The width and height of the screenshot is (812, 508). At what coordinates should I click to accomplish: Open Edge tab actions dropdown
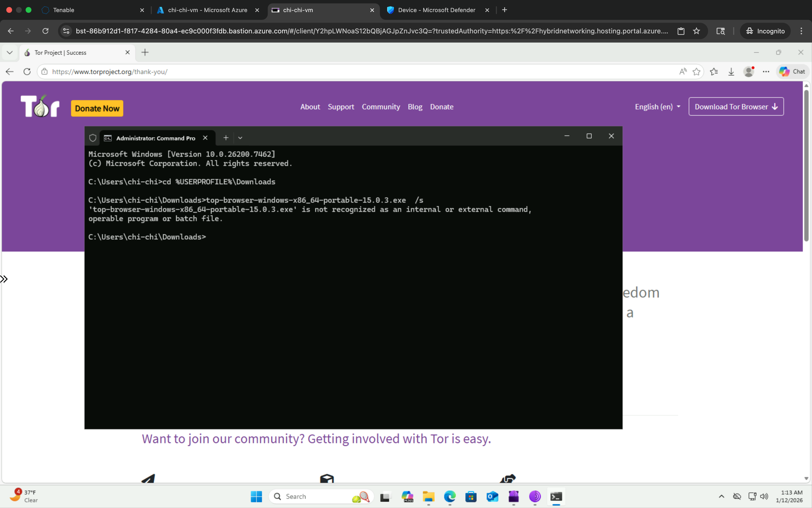point(10,52)
